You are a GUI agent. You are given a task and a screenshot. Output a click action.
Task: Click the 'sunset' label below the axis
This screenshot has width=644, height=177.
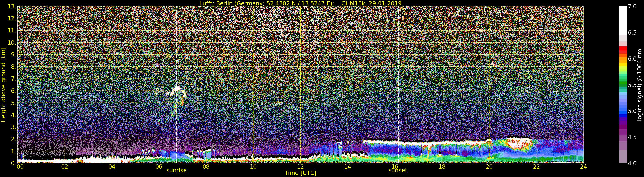tap(398, 170)
